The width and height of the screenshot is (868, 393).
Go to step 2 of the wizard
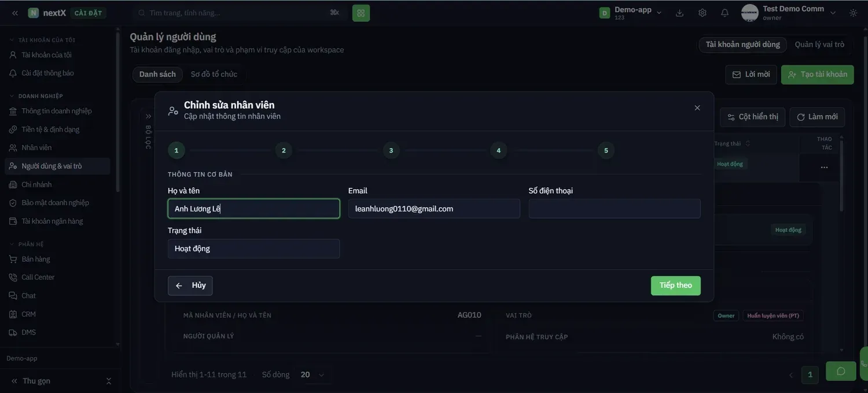[x=284, y=150]
